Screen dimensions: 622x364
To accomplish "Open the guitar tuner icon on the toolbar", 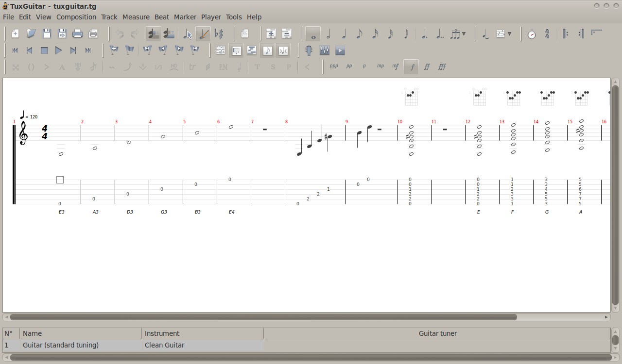I will pyautogui.click(x=309, y=50).
